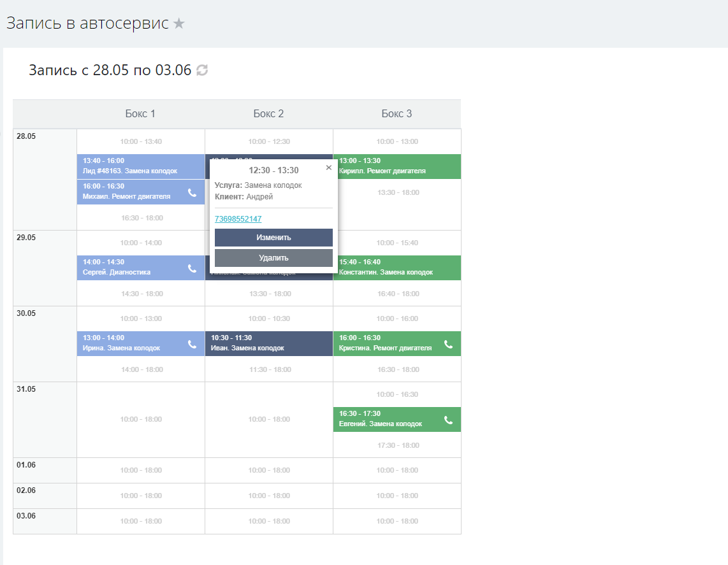Click phone icon on Михаил's booking
728x565 pixels.
tap(192, 192)
